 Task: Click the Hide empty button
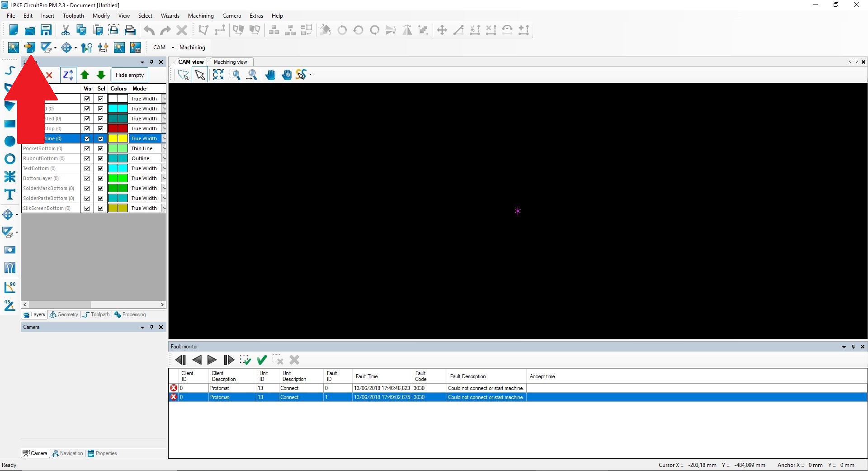click(130, 75)
